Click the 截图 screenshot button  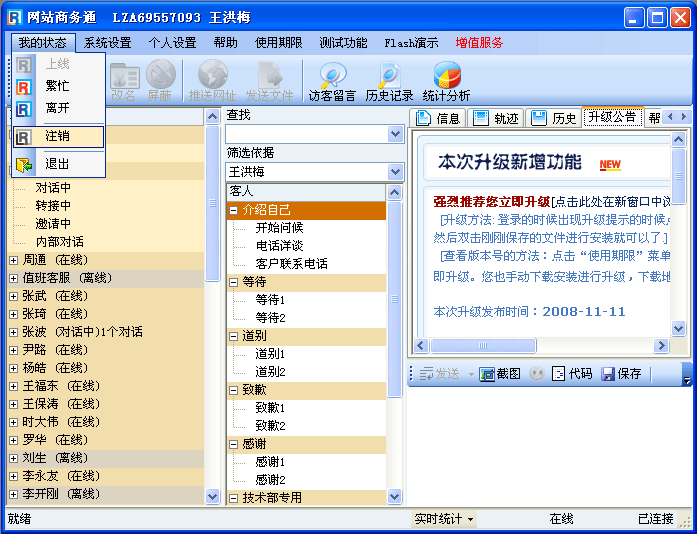pyautogui.click(x=500, y=374)
